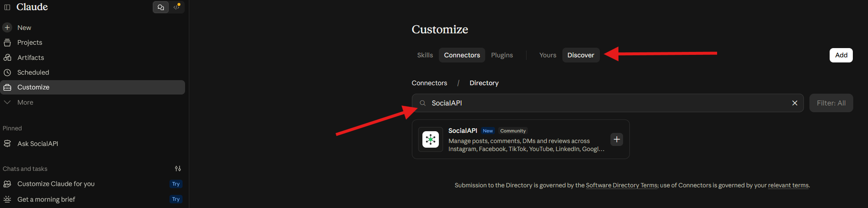The image size is (868, 208).
Task: Start a New chat
Action: point(24,27)
